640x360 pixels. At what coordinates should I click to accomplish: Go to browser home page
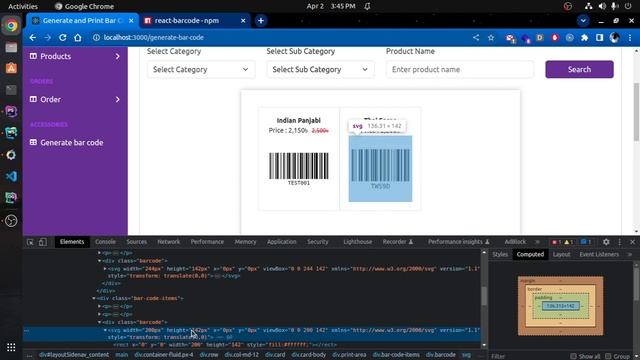[x=78, y=38]
